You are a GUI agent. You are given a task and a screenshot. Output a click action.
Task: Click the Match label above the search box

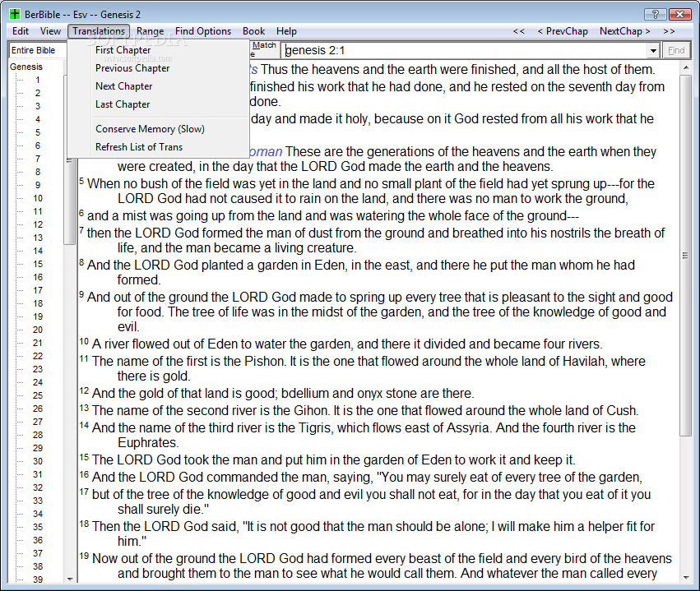coord(264,45)
